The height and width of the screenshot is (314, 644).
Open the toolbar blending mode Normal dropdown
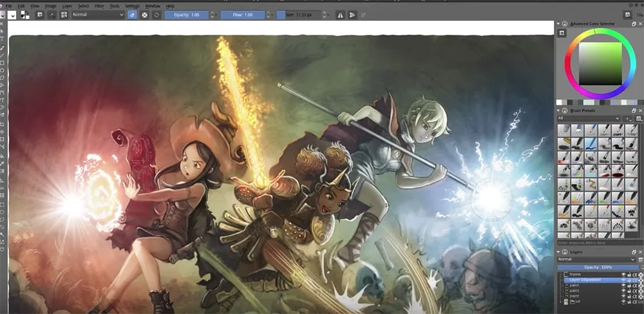pyautogui.click(x=98, y=15)
